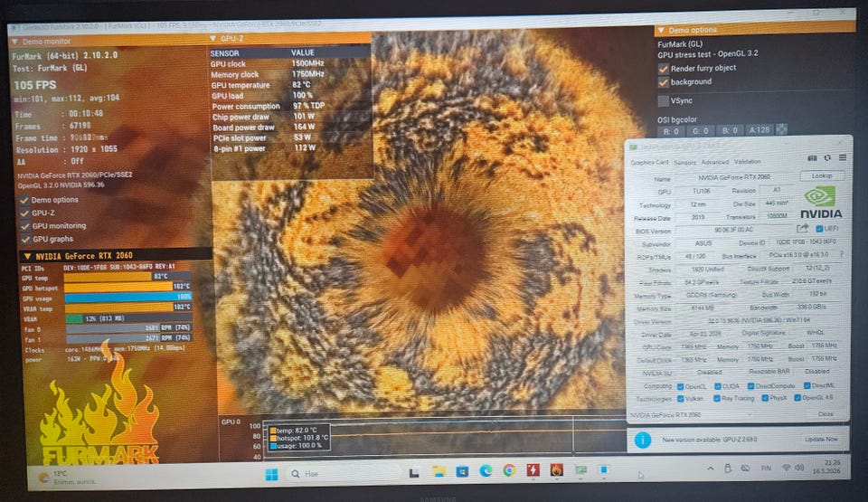Click the BIOS export share icon
This screenshot has height=502, width=868.
tap(802, 228)
